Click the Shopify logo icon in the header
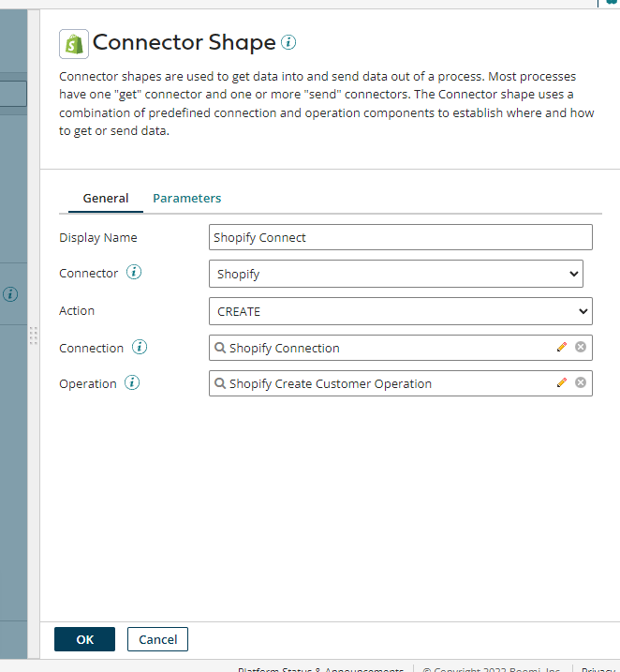This screenshot has height=672, width=620. (73, 43)
